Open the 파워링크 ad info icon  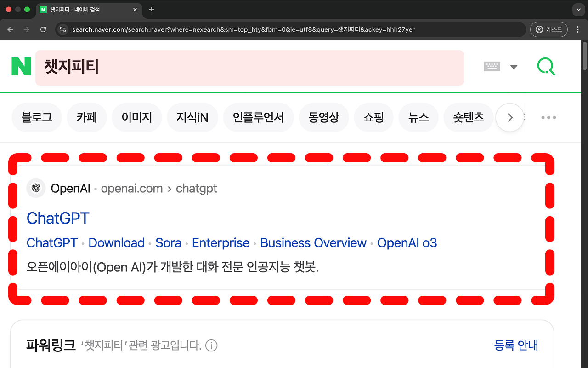[211, 345]
